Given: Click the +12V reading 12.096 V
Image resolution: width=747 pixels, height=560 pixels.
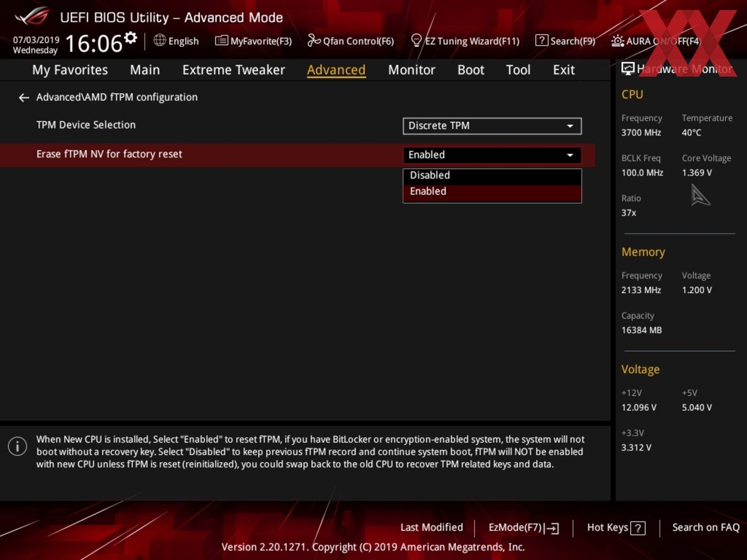Looking at the screenshot, I should pyautogui.click(x=639, y=407).
